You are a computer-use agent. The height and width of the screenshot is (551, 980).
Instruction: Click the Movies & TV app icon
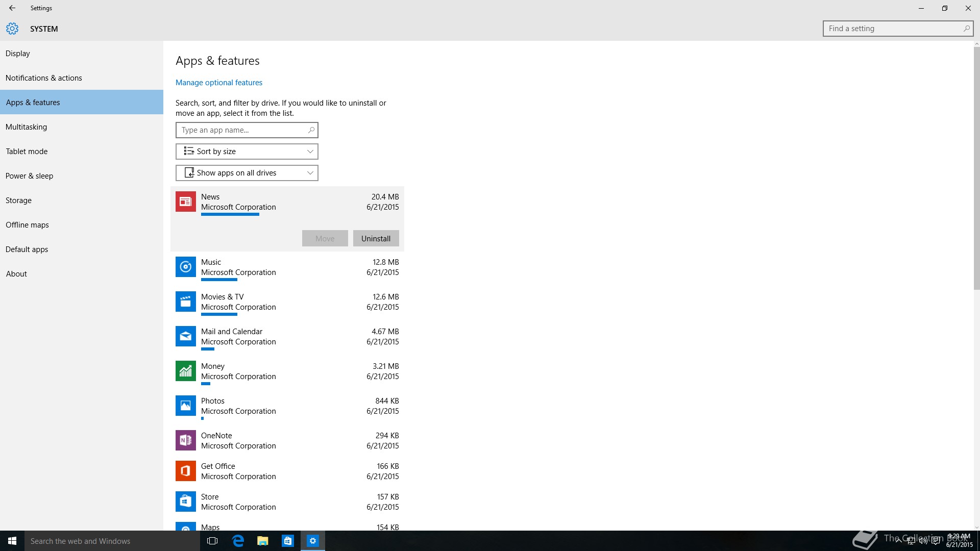(186, 302)
